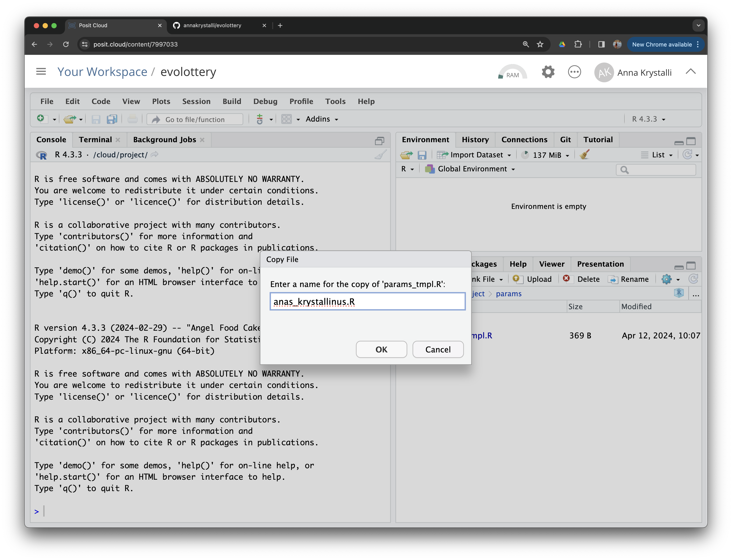Switch to the Tutorial tab

(598, 140)
